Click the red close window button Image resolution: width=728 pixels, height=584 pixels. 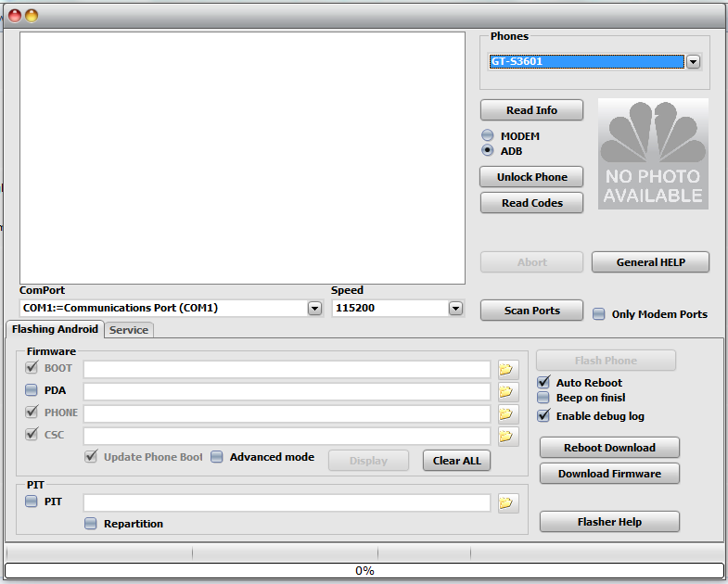pyautogui.click(x=15, y=16)
